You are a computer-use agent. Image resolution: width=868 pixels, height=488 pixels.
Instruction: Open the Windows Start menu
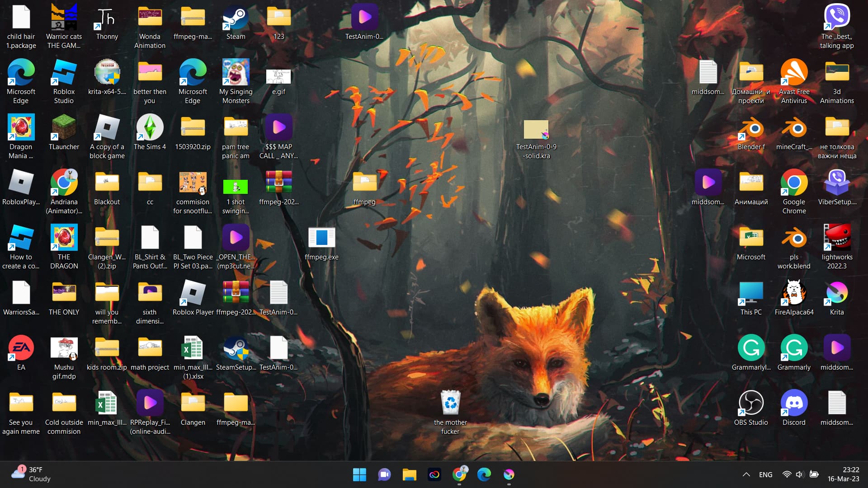click(359, 474)
